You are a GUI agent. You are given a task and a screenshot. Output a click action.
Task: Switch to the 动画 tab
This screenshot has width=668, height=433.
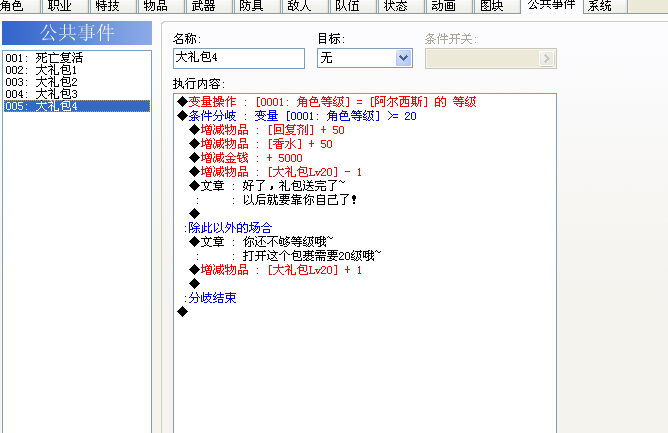click(449, 6)
